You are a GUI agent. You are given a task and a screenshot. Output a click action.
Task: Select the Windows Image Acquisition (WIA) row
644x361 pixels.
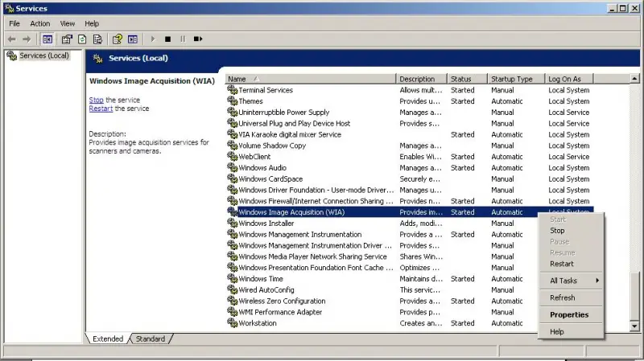409,211
